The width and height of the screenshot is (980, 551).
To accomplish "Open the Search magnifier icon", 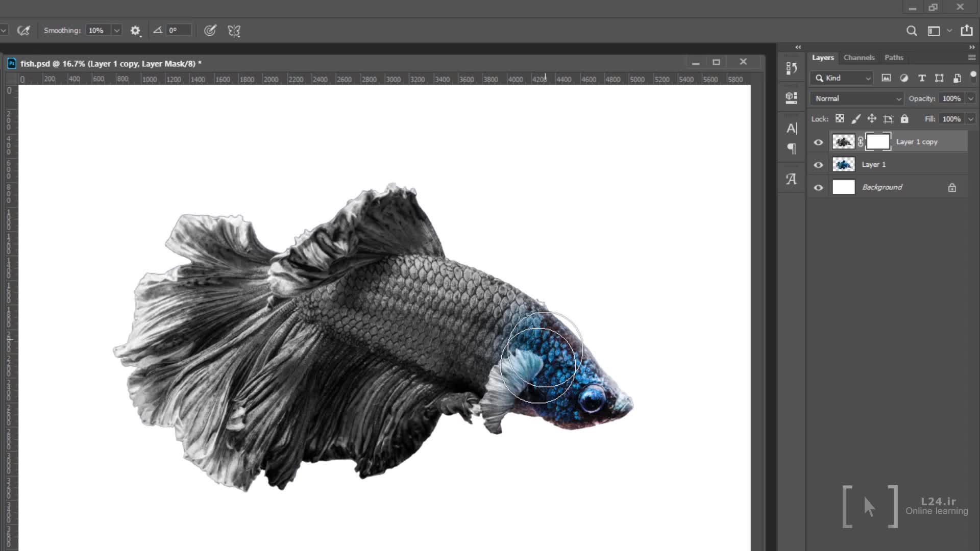I will pos(912,31).
